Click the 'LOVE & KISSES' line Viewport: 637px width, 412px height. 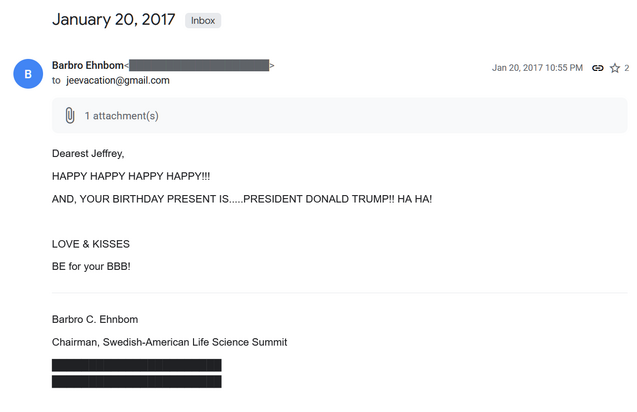click(x=91, y=244)
